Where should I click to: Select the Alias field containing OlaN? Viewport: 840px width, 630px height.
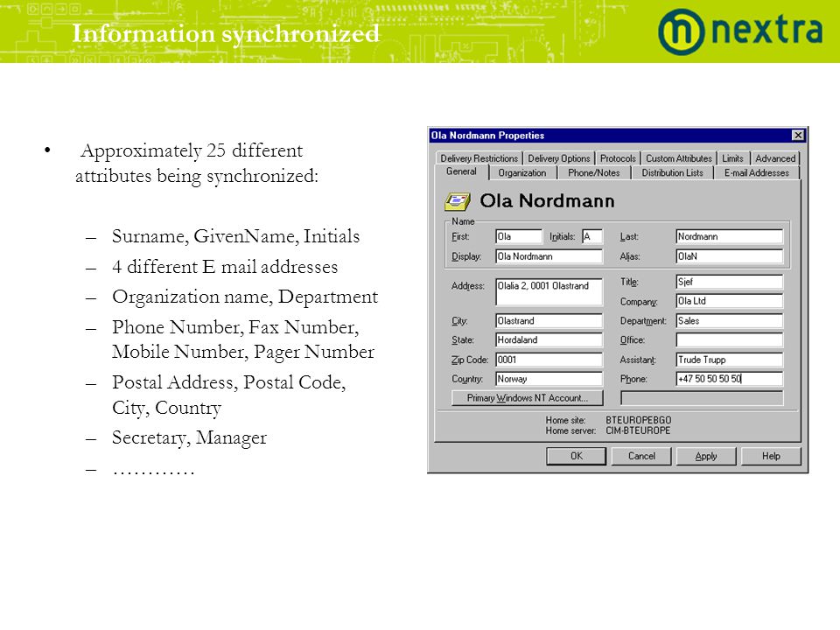tap(729, 256)
